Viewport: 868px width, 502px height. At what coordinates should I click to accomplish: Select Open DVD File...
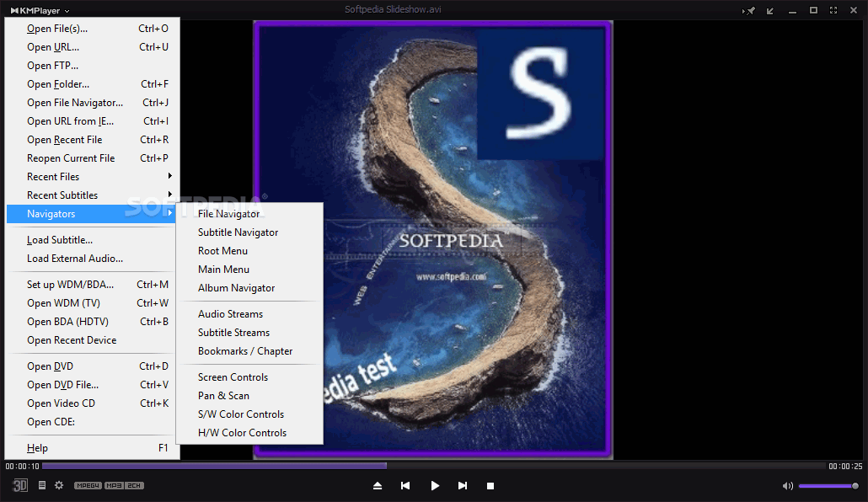93,385
